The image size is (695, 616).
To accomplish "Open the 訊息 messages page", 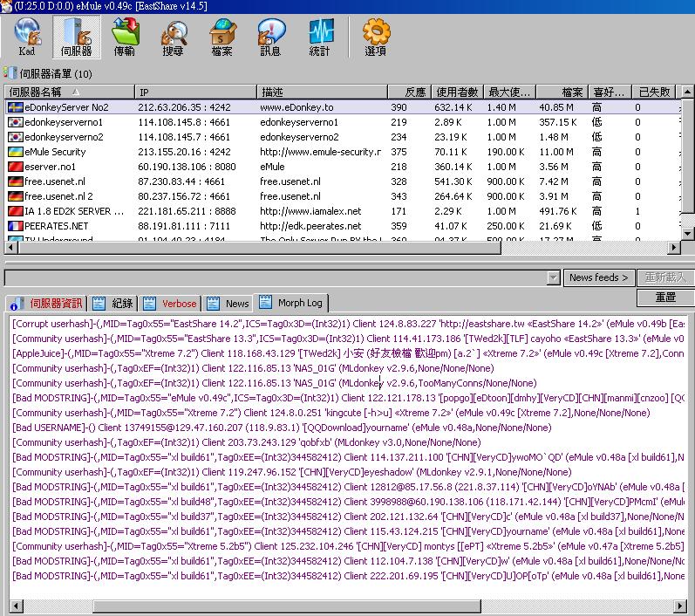I will click(270, 38).
